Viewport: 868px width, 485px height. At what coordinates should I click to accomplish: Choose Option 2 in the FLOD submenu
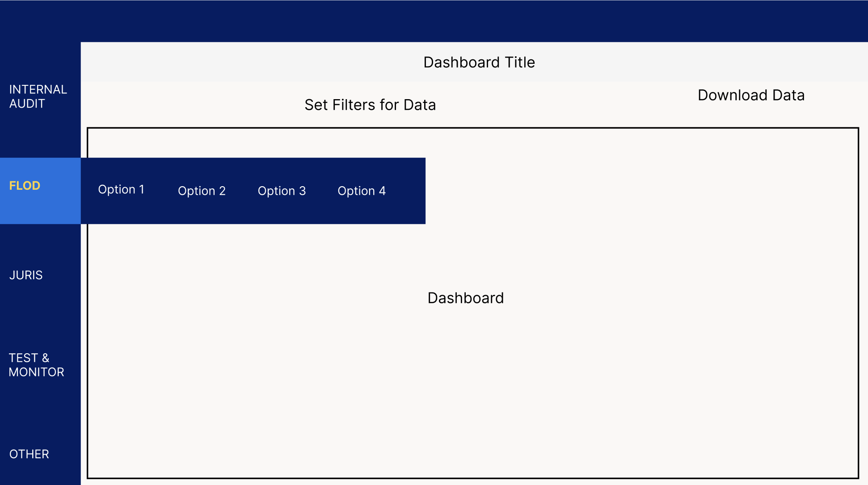[x=202, y=191]
